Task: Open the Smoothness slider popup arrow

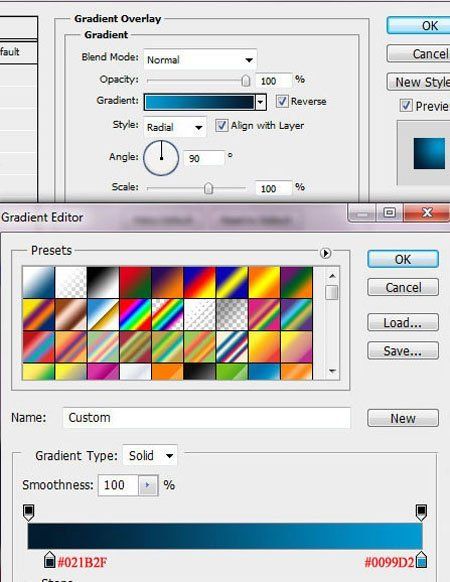Action: tap(148, 485)
